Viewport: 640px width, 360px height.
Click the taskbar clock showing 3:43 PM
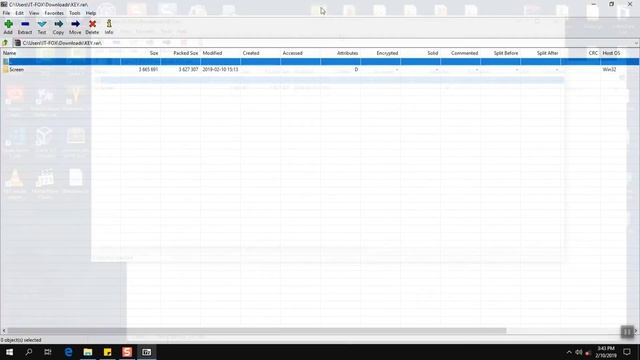[606, 352]
